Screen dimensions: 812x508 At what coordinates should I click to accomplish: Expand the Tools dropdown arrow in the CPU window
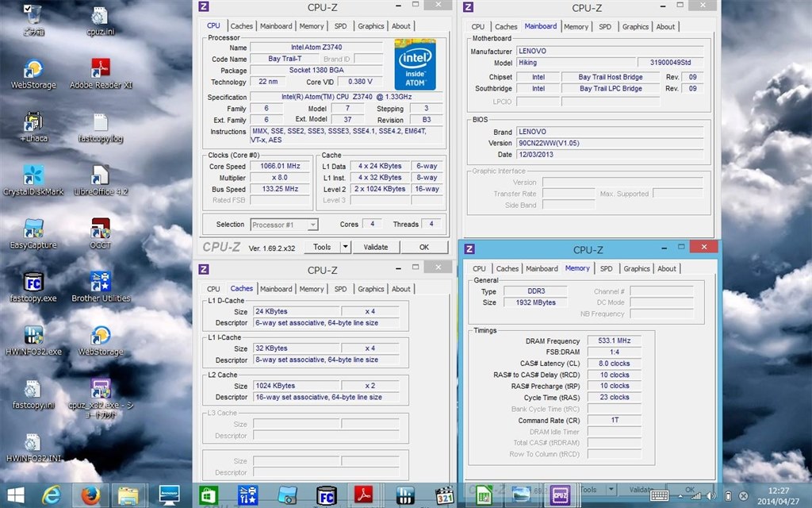point(345,247)
